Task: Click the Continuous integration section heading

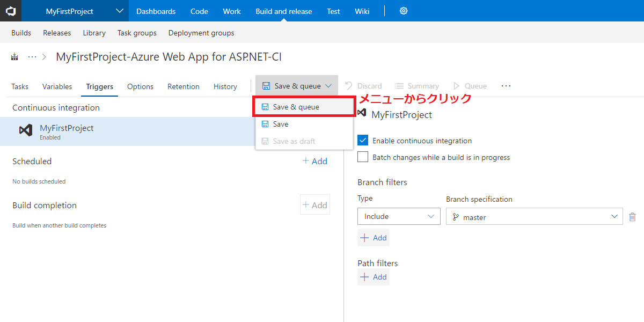Action: [x=56, y=107]
